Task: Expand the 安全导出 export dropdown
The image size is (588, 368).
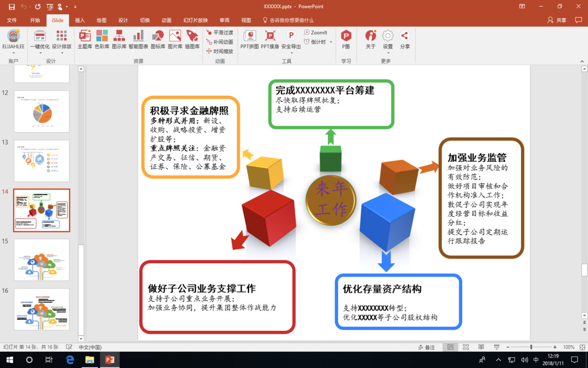Action: pos(291,47)
